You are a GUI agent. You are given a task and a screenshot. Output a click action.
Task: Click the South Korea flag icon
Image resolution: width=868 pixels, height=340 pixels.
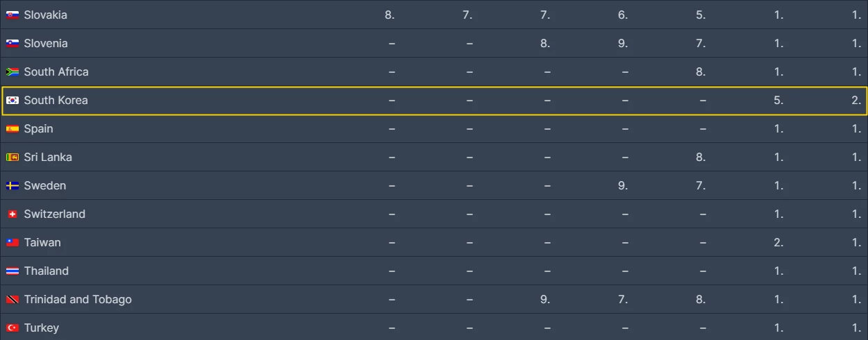(12, 101)
